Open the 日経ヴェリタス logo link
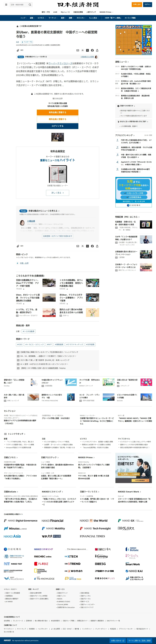156x644 pixels. pyautogui.click(x=126, y=528)
